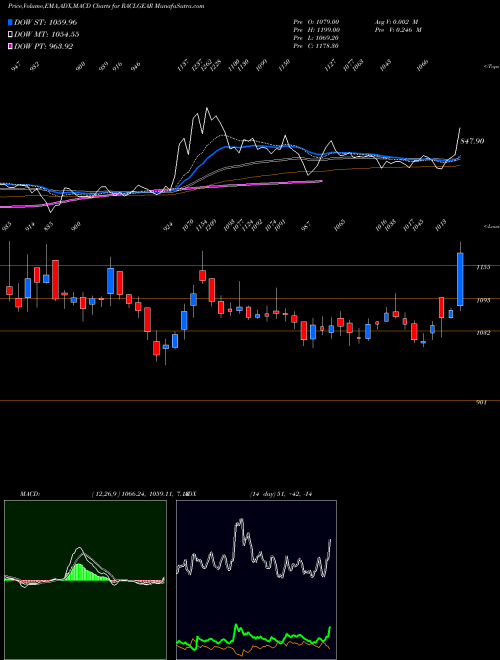Click the white ADX line peak
This screenshot has height=660, width=500.
tap(240, 521)
